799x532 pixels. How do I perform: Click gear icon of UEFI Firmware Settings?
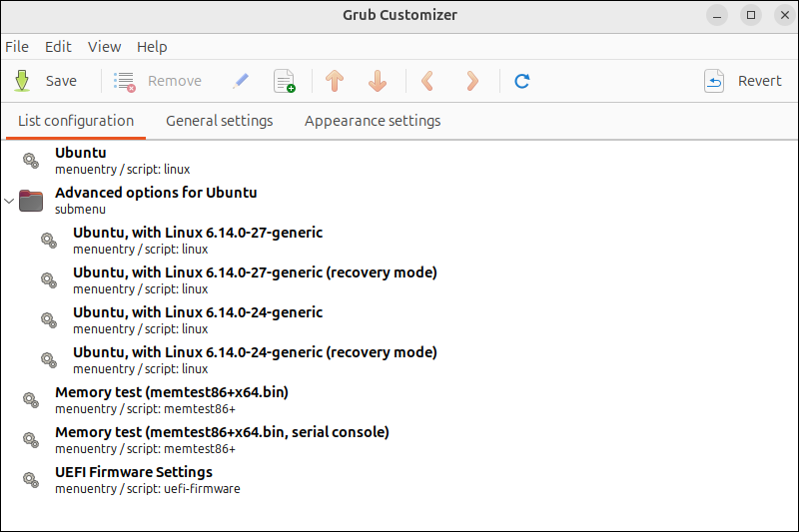[31, 480]
